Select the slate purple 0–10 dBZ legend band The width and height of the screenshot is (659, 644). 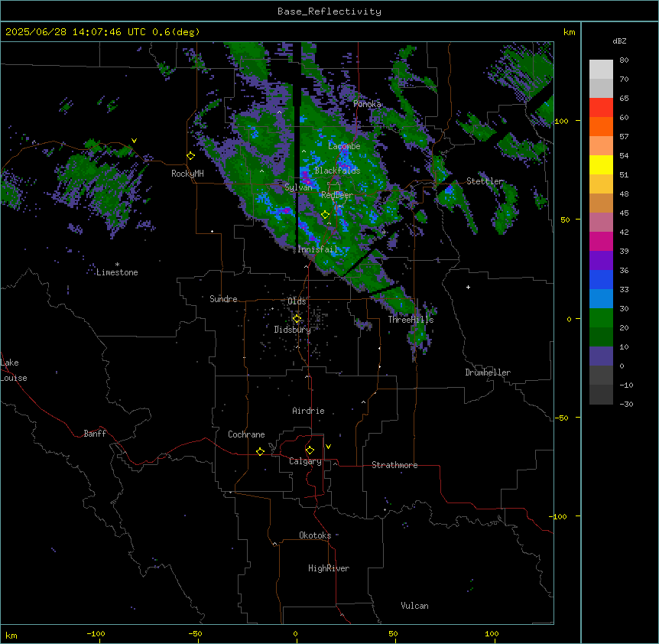(x=601, y=356)
